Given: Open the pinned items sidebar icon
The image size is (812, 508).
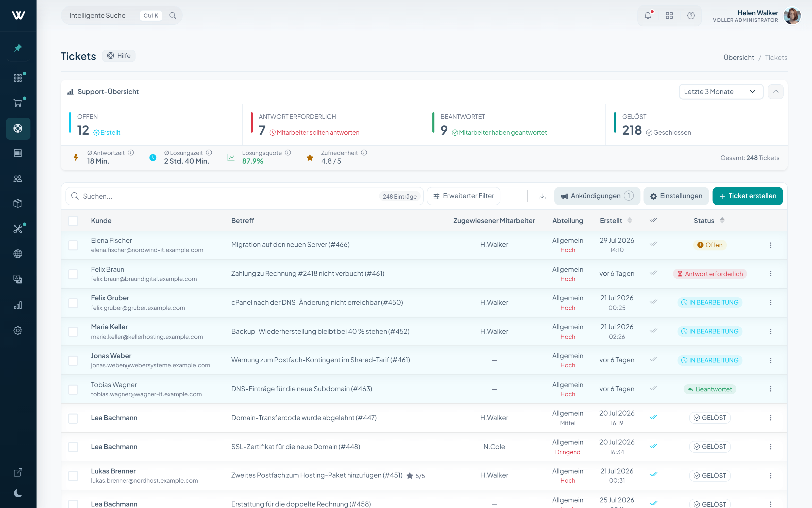Looking at the screenshot, I should click(18, 48).
